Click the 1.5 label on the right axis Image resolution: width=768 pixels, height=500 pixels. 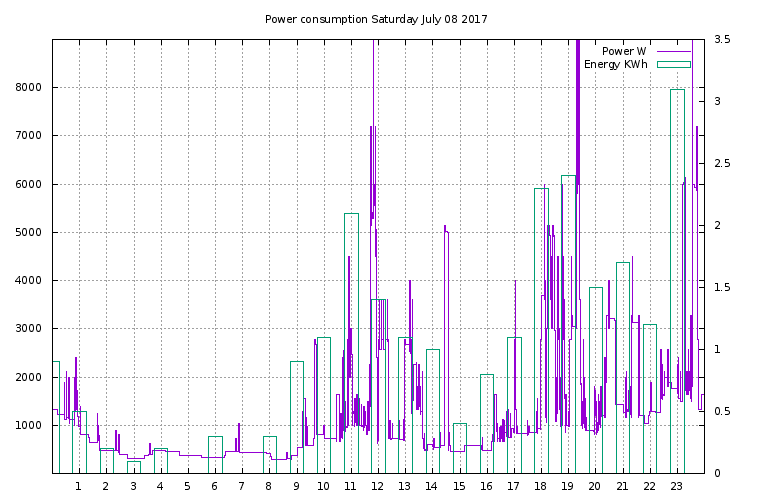tap(722, 287)
